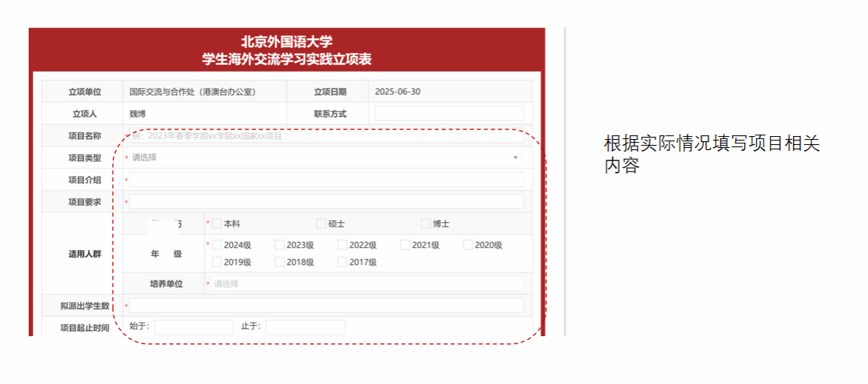
Task: Open the 项目类型 dropdown list
Action: point(324,157)
